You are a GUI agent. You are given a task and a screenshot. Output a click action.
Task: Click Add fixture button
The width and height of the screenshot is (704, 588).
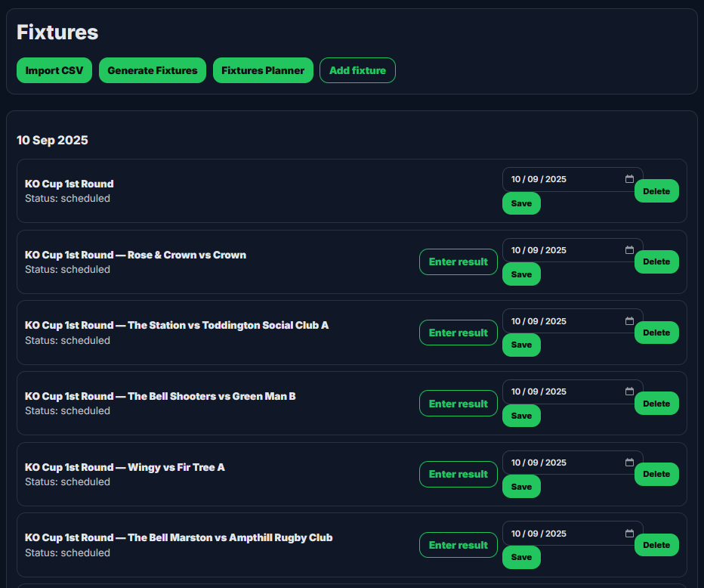[357, 70]
